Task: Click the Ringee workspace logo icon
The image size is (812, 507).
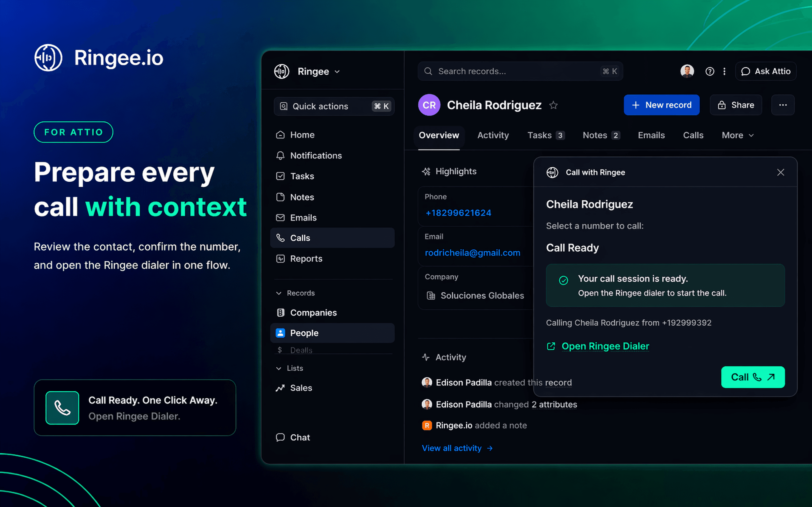Action: tap(282, 71)
